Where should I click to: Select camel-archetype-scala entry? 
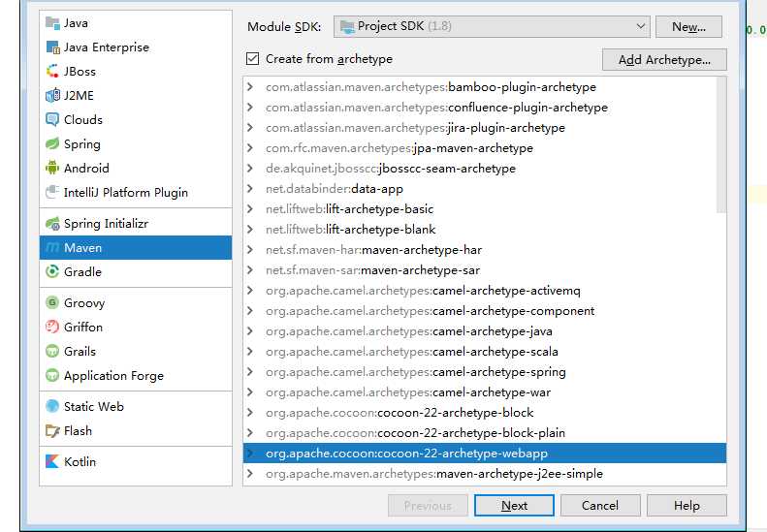coord(484,352)
